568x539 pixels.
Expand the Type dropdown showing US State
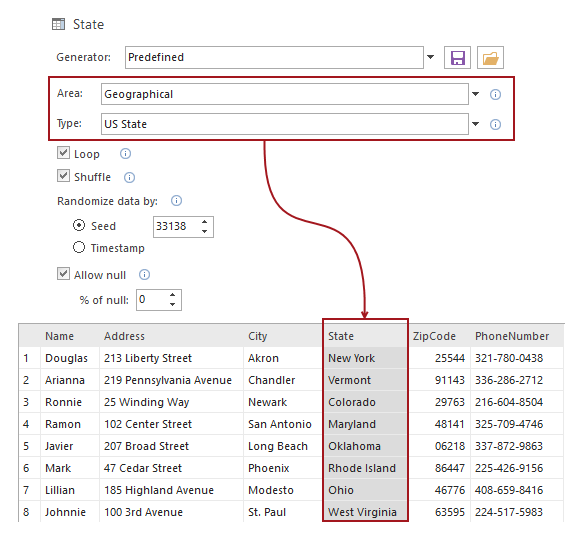point(285,124)
